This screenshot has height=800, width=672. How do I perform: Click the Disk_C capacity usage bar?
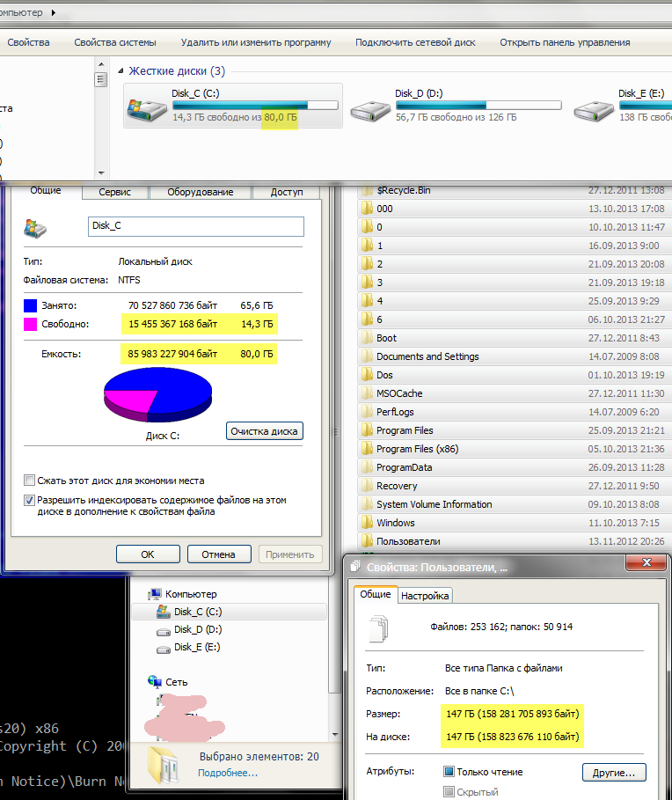[x=255, y=105]
